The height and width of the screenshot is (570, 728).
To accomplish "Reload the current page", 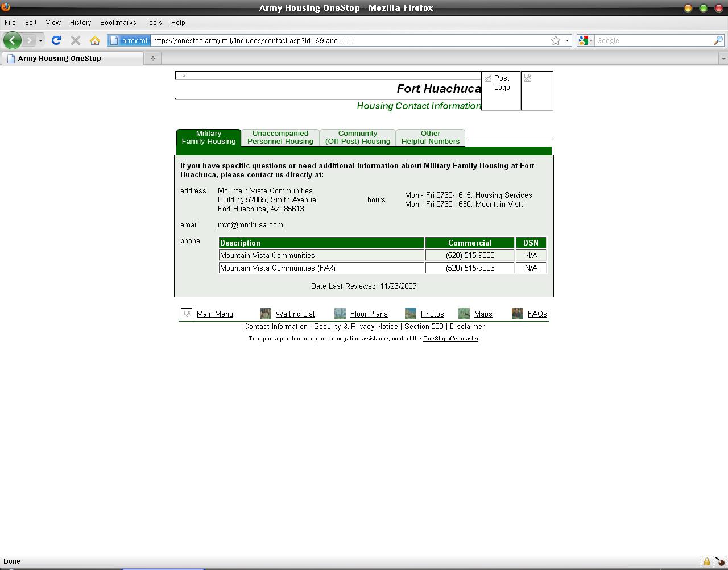I will click(x=56, y=40).
